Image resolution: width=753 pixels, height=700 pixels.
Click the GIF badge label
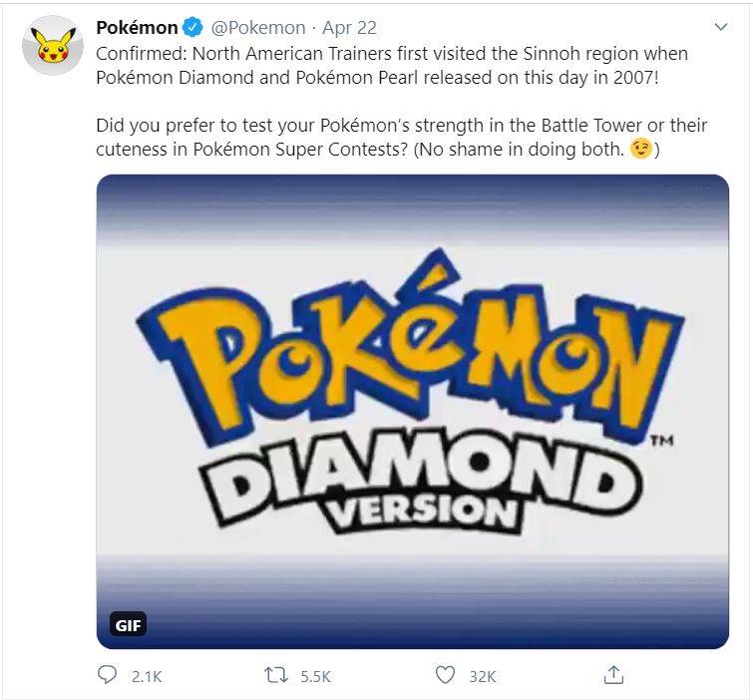pyautogui.click(x=127, y=626)
